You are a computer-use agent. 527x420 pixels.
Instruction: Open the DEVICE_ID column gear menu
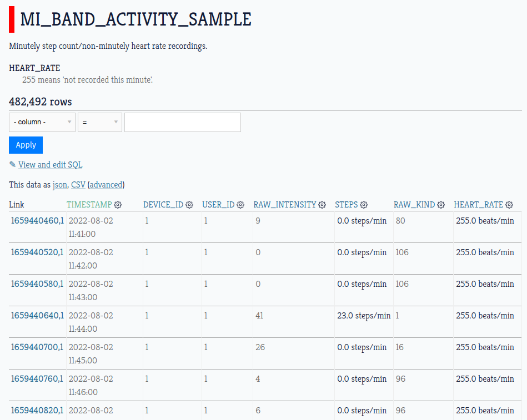tap(189, 205)
